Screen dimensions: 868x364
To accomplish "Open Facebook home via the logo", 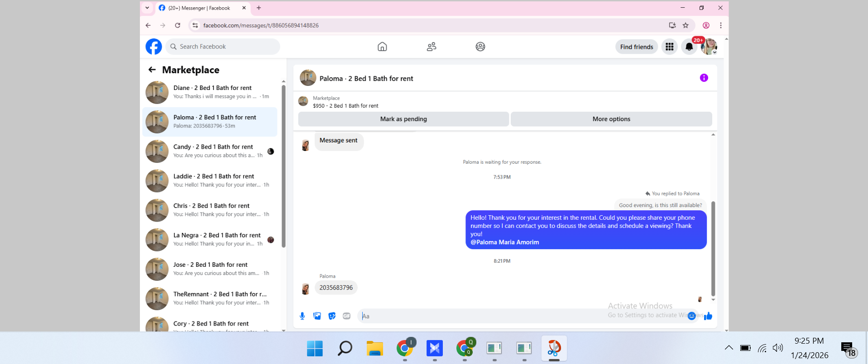I will pos(153,47).
